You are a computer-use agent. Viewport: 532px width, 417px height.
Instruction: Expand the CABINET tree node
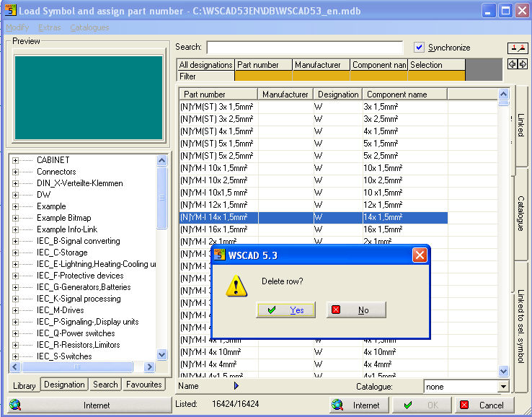pyautogui.click(x=15, y=160)
